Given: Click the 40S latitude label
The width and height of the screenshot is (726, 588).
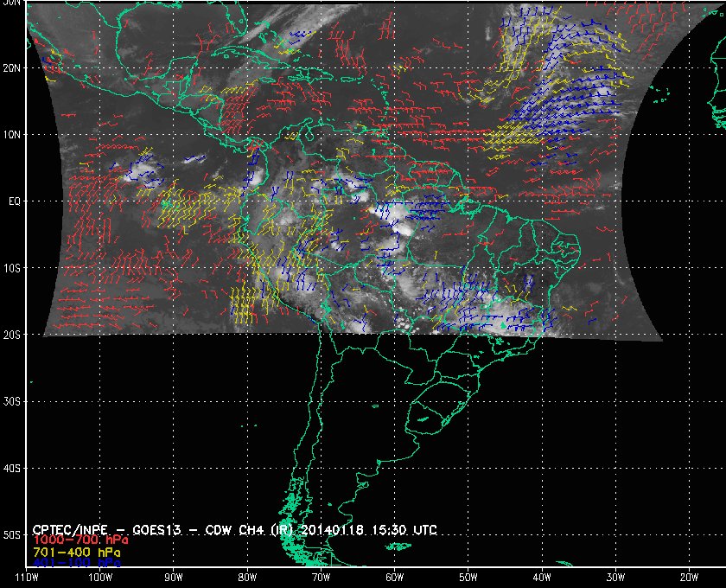Looking at the screenshot, I should pyautogui.click(x=11, y=468).
